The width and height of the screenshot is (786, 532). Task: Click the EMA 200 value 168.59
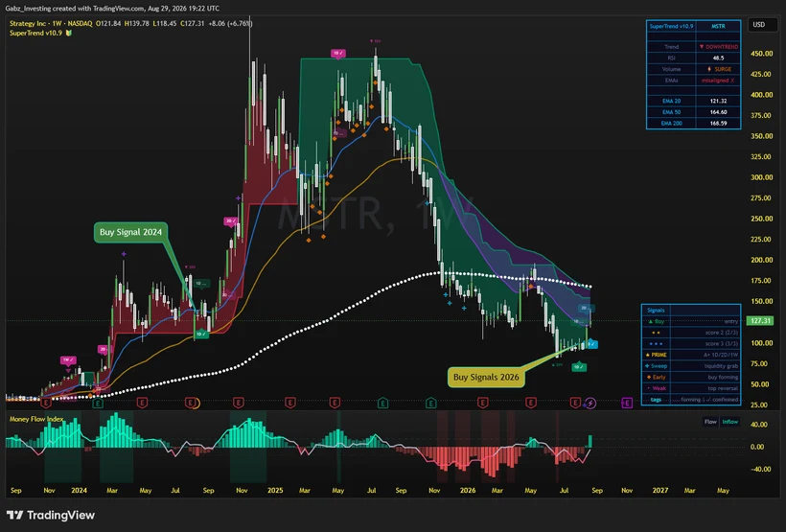pos(718,124)
